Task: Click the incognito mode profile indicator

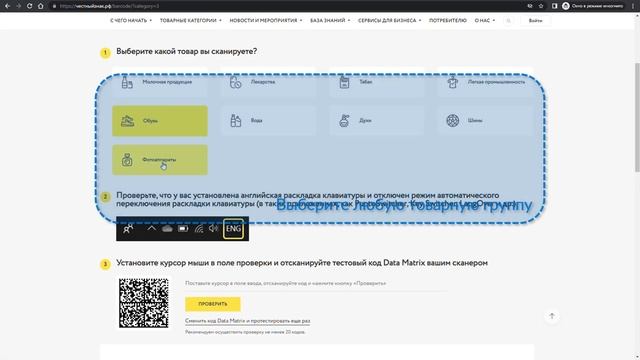Action: pyautogui.click(x=593, y=6)
